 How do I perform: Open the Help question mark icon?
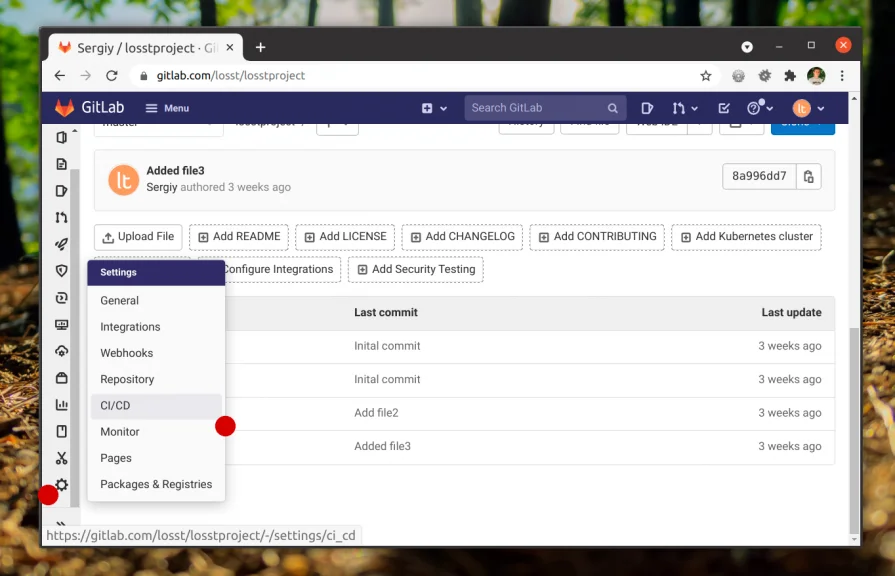[x=752, y=107]
